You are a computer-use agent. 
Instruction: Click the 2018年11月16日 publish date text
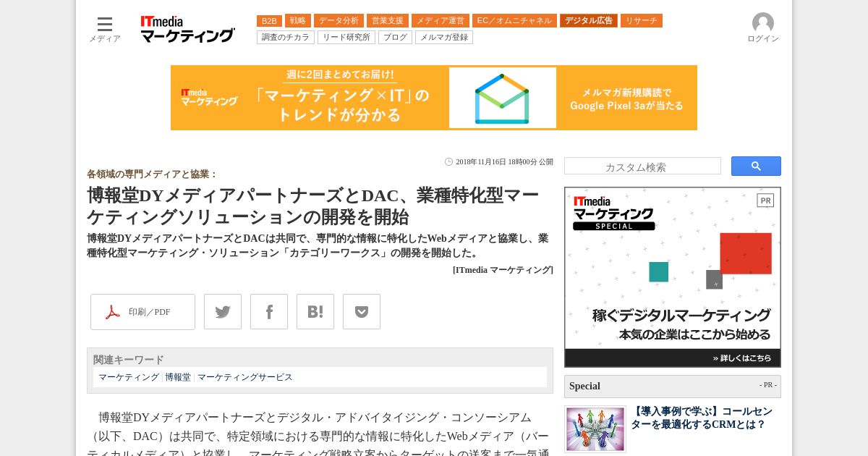[504, 162]
